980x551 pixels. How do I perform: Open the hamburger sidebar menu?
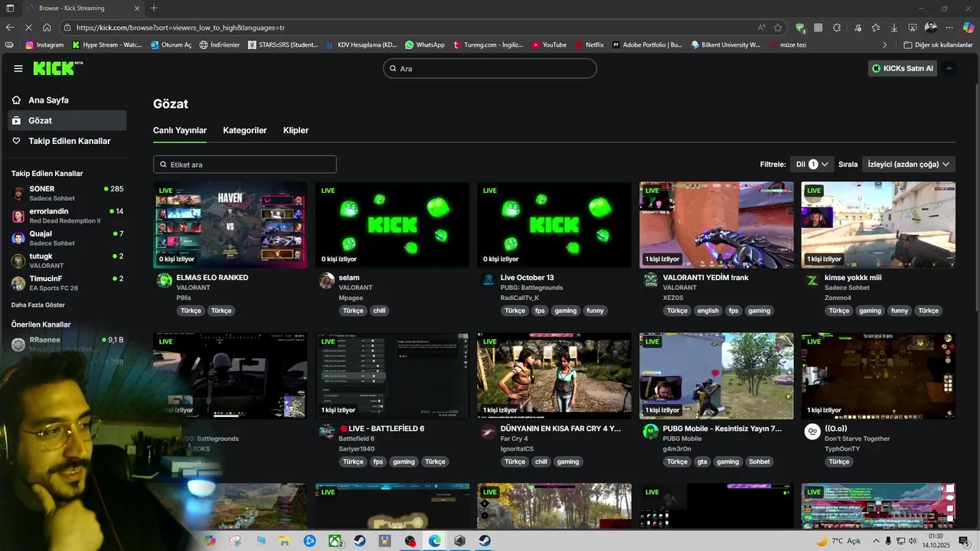[18, 68]
